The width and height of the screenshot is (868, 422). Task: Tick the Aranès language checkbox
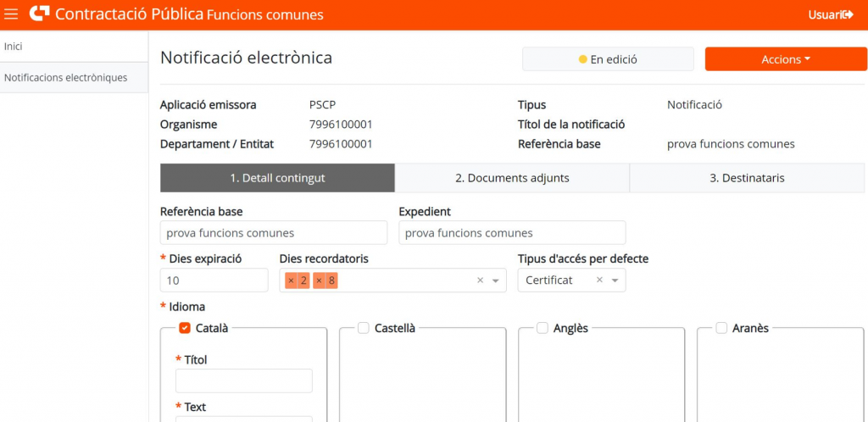(x=721, y=328)
